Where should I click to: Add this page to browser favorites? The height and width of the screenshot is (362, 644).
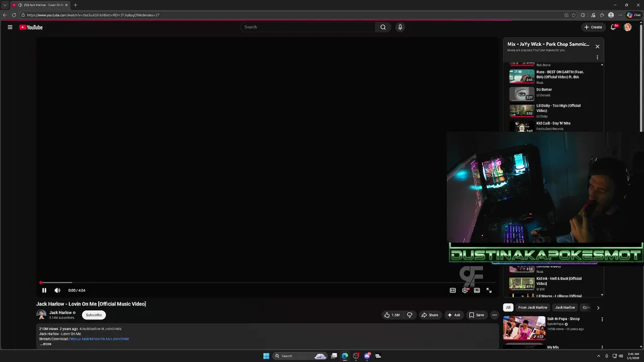pyautogui.click(x=574, y=15)
